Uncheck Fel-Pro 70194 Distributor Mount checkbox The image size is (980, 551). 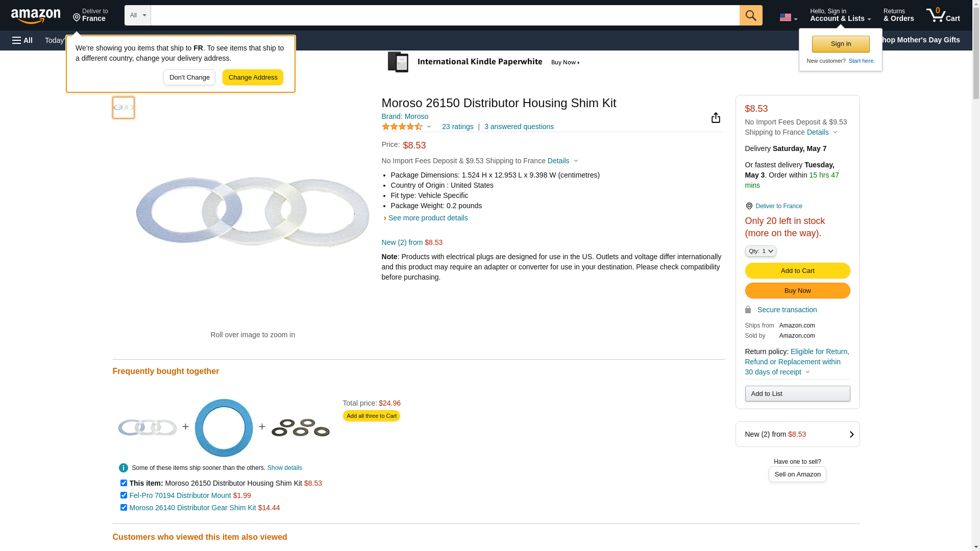124,495
